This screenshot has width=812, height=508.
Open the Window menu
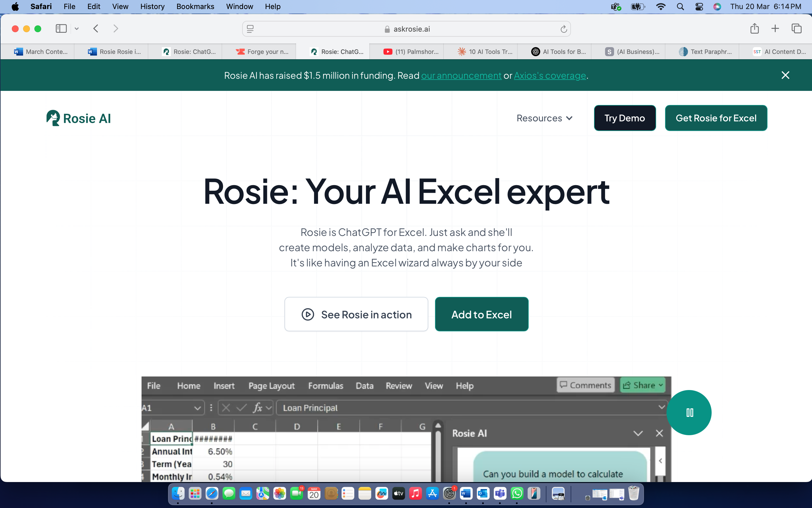click(239, 6)
